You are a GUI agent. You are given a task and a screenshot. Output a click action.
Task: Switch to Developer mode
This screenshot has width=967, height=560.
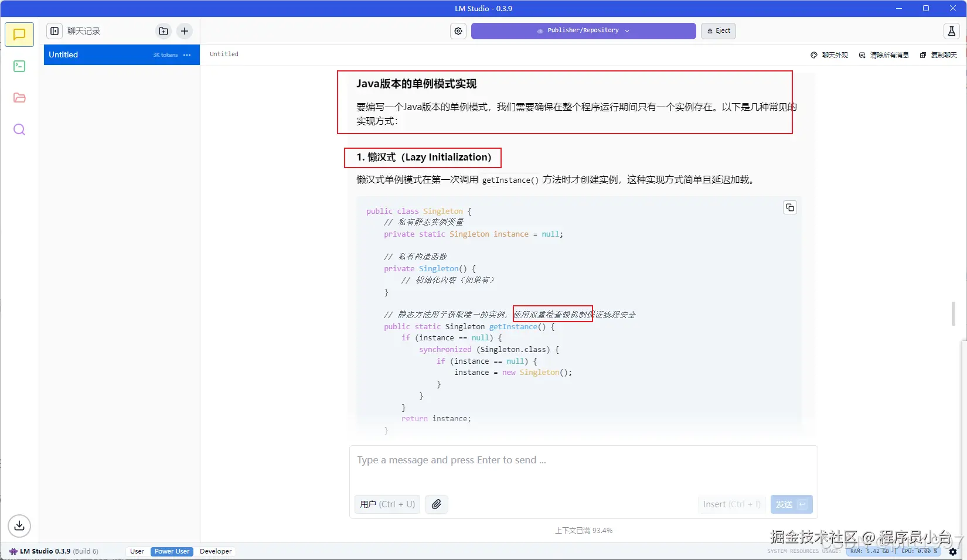click(x=215, y=551)
